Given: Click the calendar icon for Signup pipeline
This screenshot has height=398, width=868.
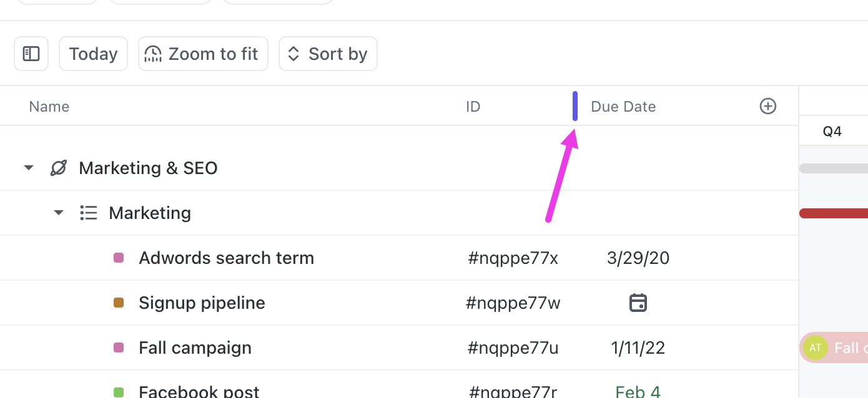Looking at the screenshot, I should (x=638, y=303).
